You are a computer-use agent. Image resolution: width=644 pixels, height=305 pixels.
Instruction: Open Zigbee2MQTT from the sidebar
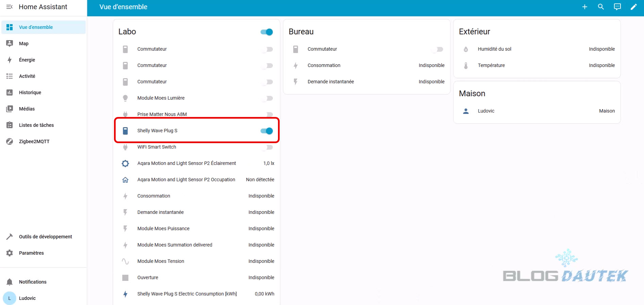(34, 141)
